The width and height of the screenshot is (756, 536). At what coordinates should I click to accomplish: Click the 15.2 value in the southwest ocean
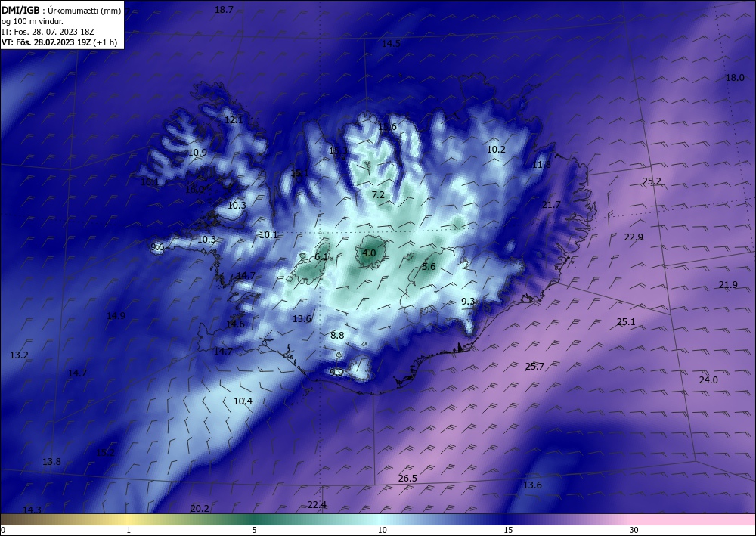pyautogui.click(x=105, y=453)
